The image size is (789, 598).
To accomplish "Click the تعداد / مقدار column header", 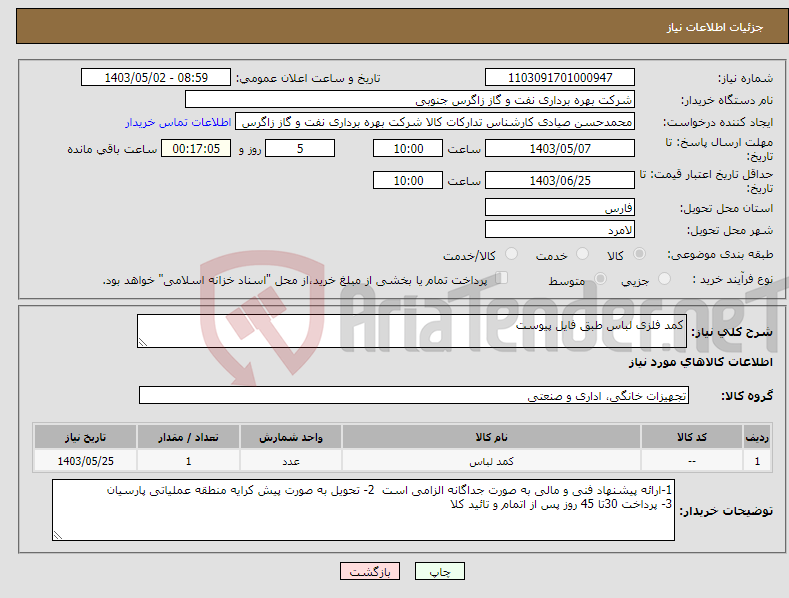I will [188, 437].
